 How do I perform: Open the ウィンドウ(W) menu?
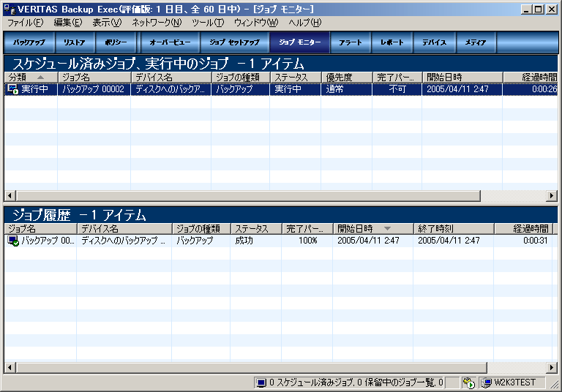pos(256,23)
